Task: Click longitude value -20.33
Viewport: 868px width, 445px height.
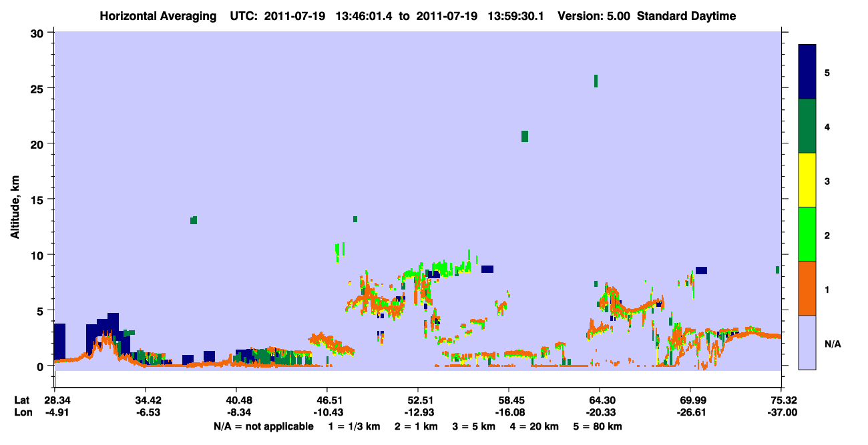Action: click(600, 412)
